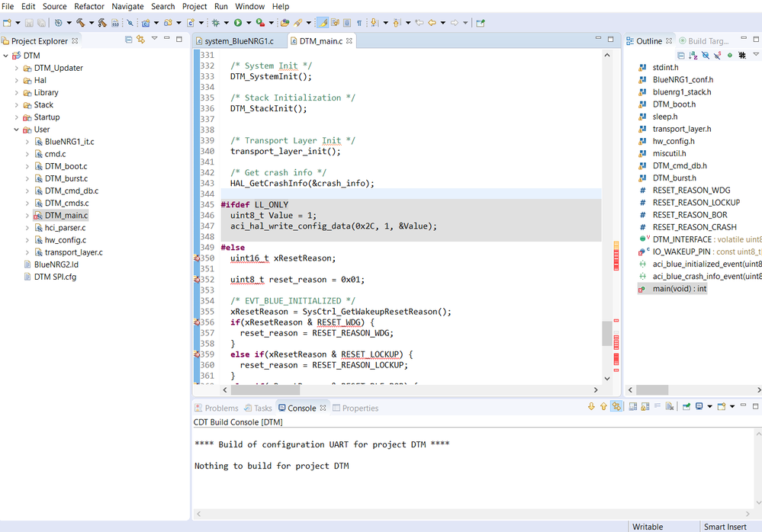Open the Debug button dropdown arrow
This screenshot has width=762, height=532.
click(226, 23)
